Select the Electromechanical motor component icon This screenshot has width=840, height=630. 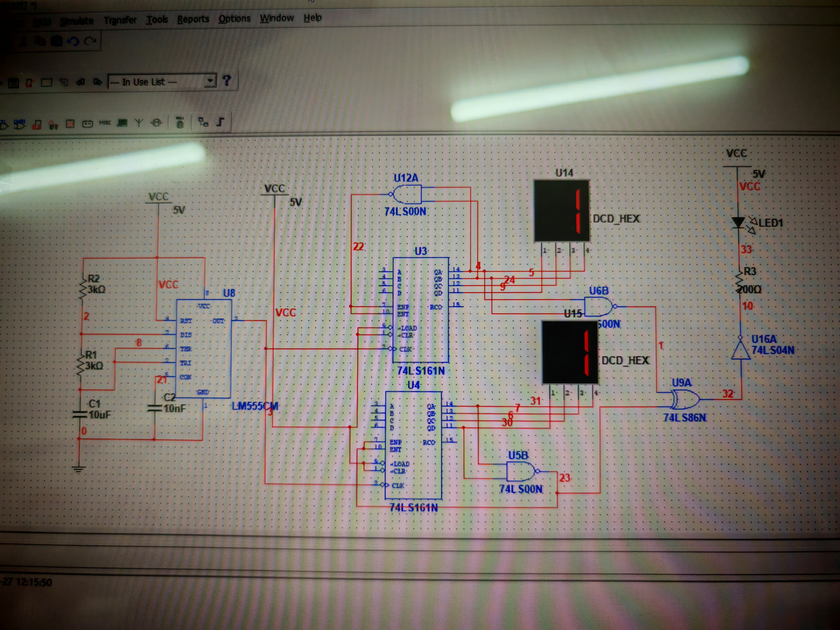(x=156, y=123)
